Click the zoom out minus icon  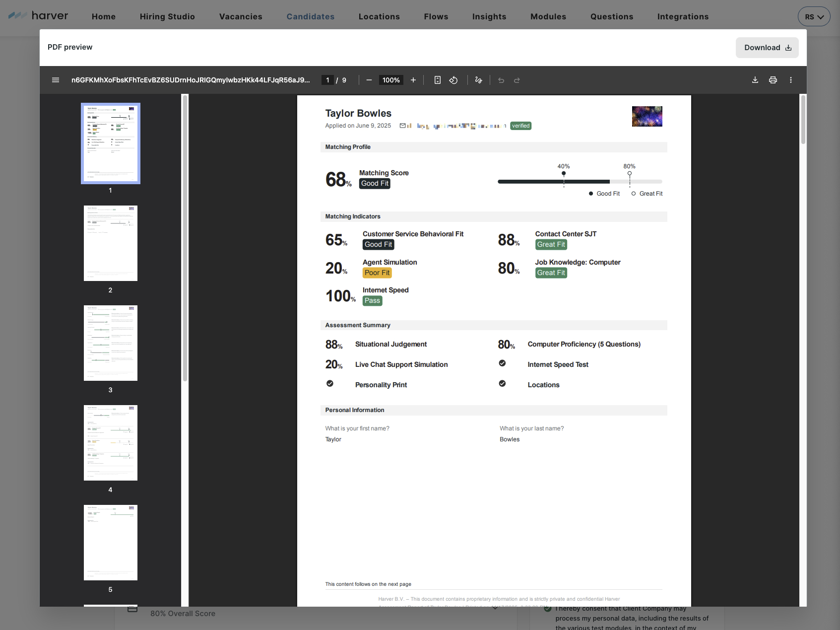coord(369,80)
